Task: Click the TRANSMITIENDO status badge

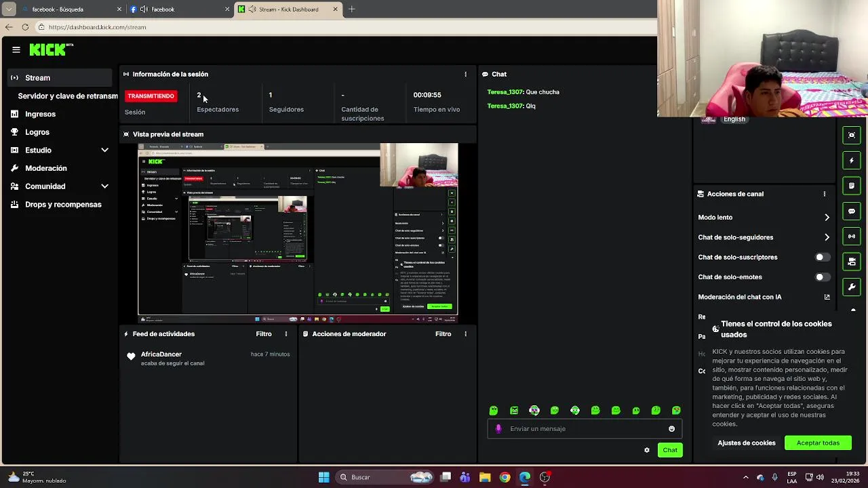Action: click(151, 96)
